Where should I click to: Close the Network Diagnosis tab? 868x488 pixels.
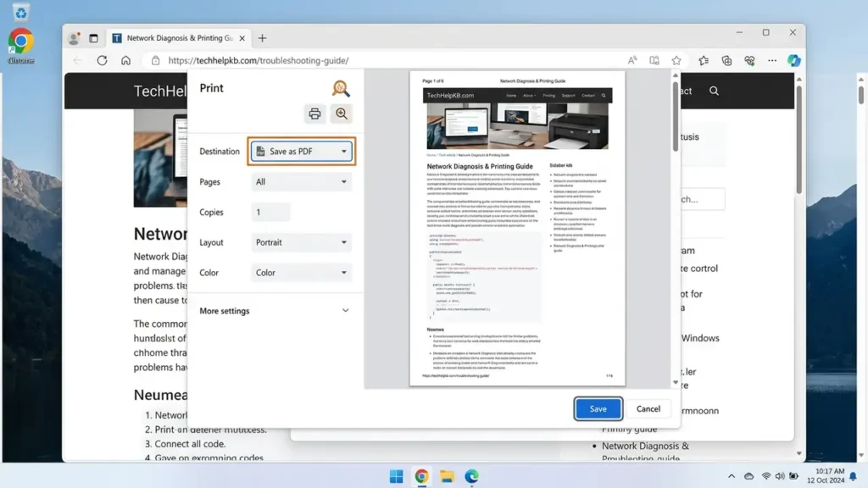click(242, 38)
